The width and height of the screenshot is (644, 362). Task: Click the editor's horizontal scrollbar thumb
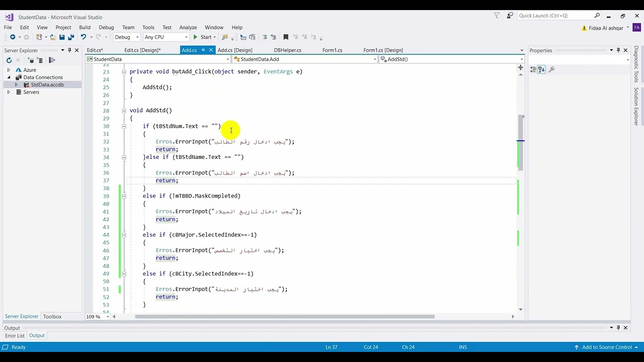coord(284,317)
